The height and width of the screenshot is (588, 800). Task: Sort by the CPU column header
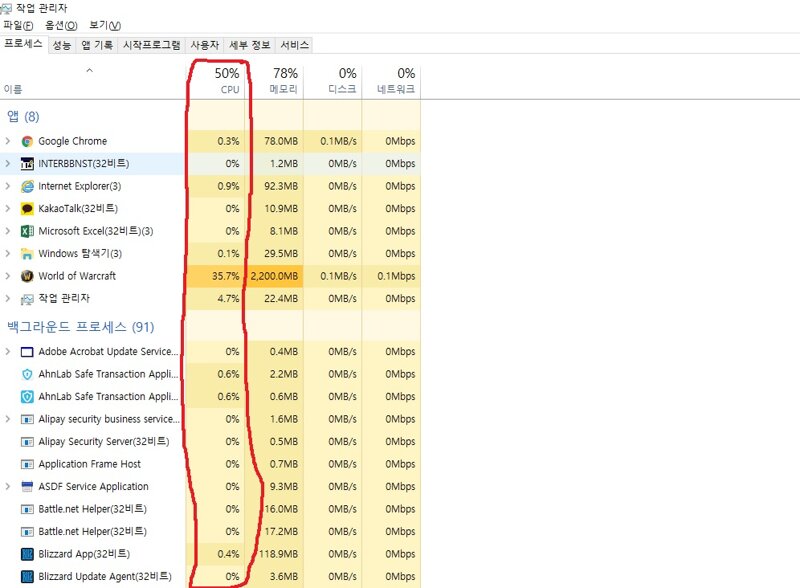coord(215,81)
